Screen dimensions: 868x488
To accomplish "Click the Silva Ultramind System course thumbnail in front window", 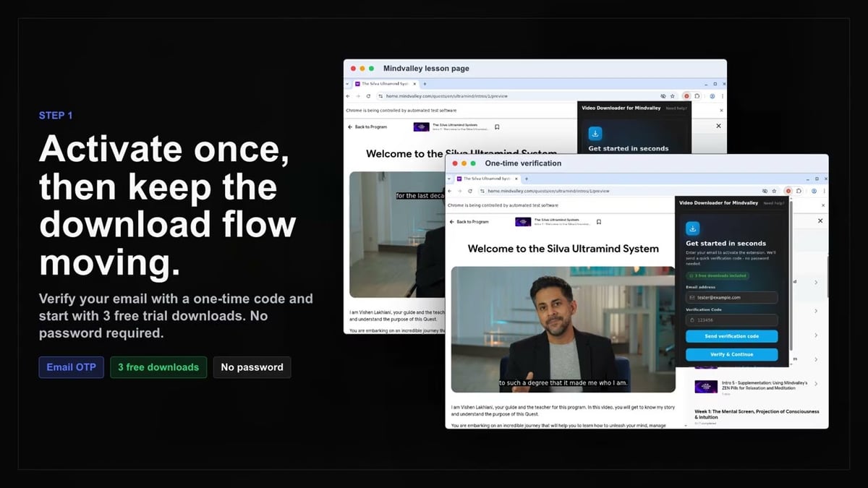I will tap(523, 222).
